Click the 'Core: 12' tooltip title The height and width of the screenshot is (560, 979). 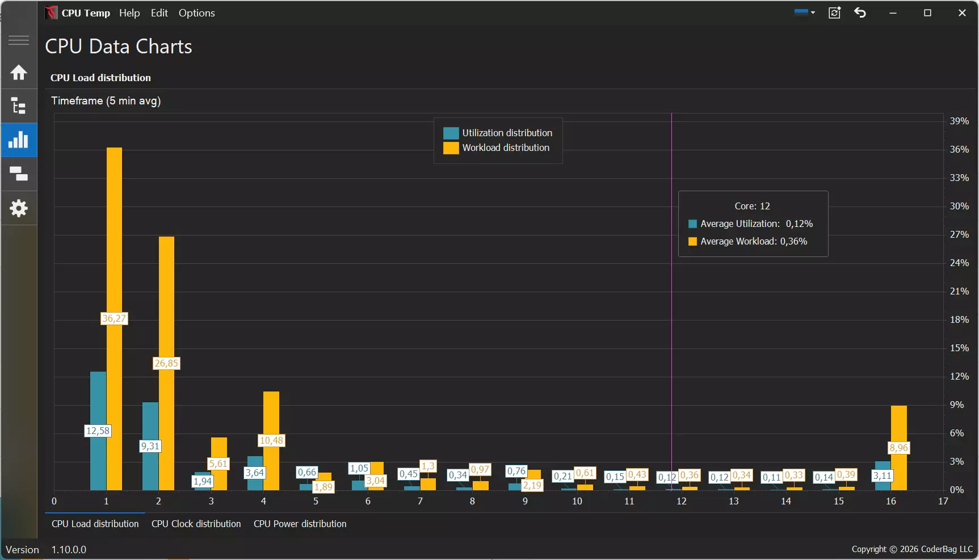[753, 206]
